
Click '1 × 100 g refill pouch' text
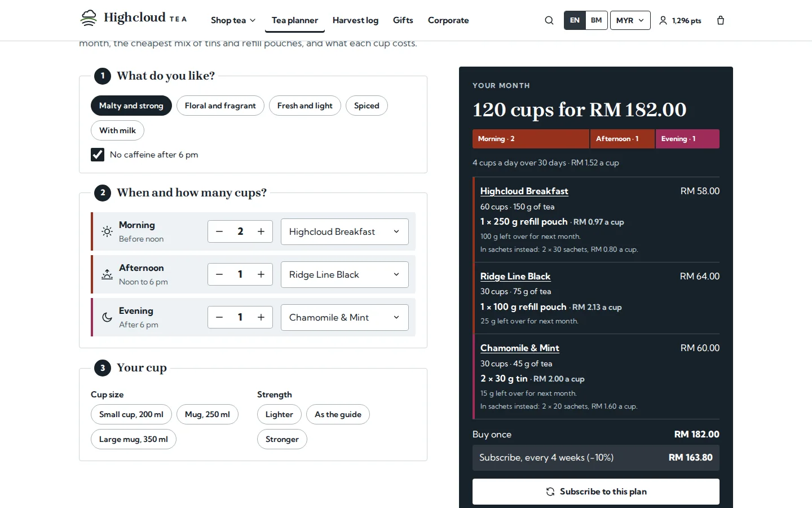(523, 307)
